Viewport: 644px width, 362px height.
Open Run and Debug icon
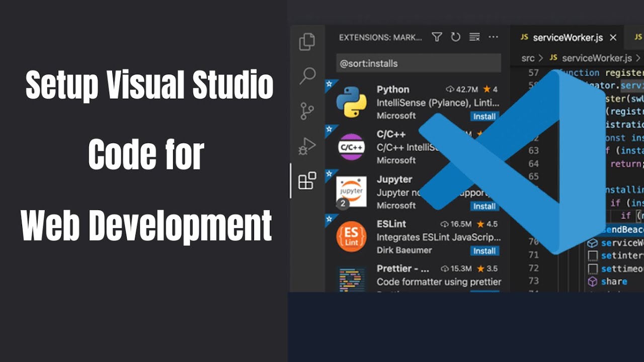[x=307, y=146]
